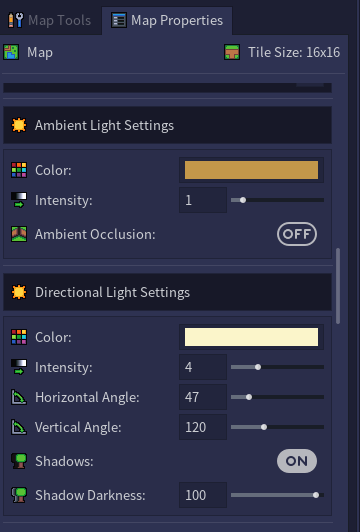The image size is (360, 532).
Task: Open the ambient light color swatch
Action: [x=251, y=170]
